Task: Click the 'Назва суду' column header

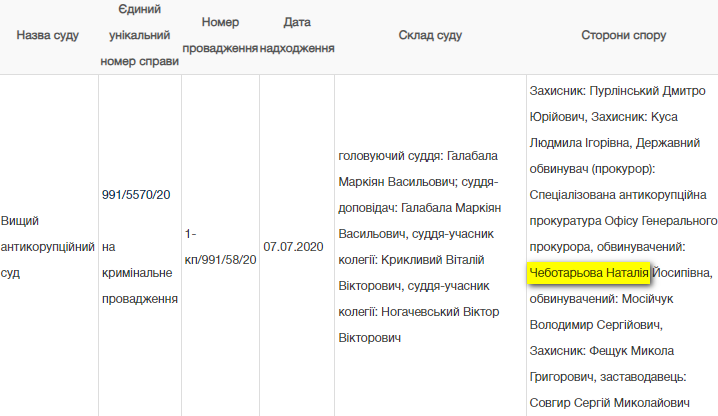Action: click(48, 35)
